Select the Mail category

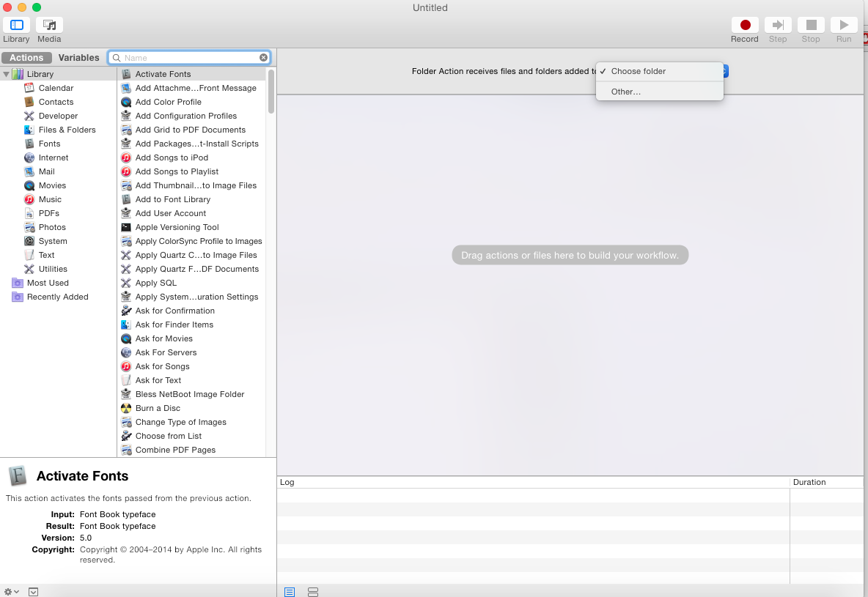pyautogui.click(x=46, y=171)
